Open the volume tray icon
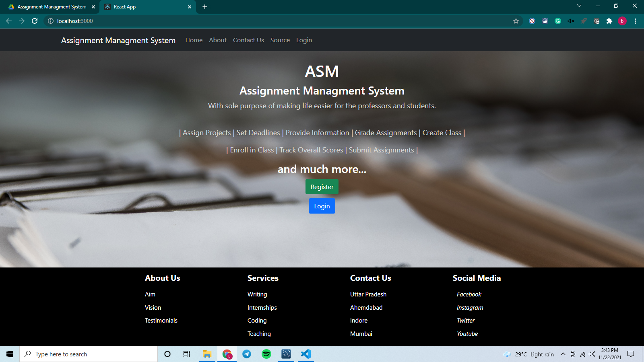The height and width of the screenshot is (362, 644). coord(592,354)
